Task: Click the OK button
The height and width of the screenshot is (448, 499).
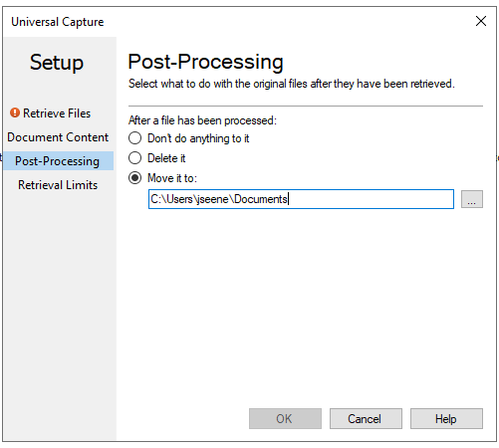Action: click(285, 418)
